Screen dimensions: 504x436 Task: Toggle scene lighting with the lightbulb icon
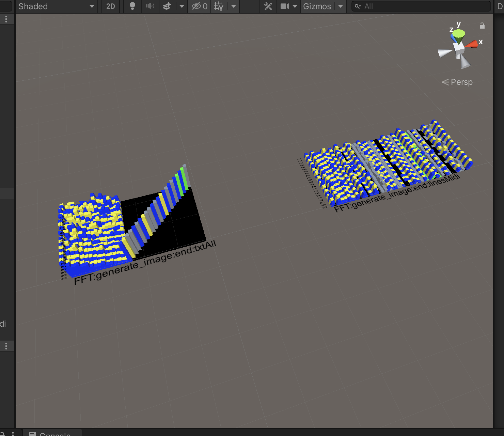tap(132, 6)
